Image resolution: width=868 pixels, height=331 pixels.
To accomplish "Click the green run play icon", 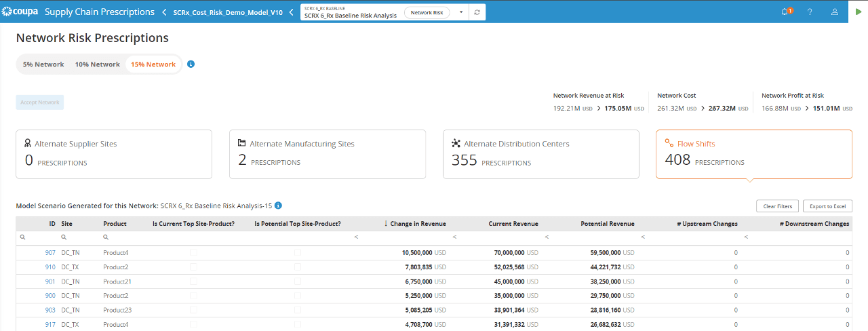I will [x=859, y=12].
